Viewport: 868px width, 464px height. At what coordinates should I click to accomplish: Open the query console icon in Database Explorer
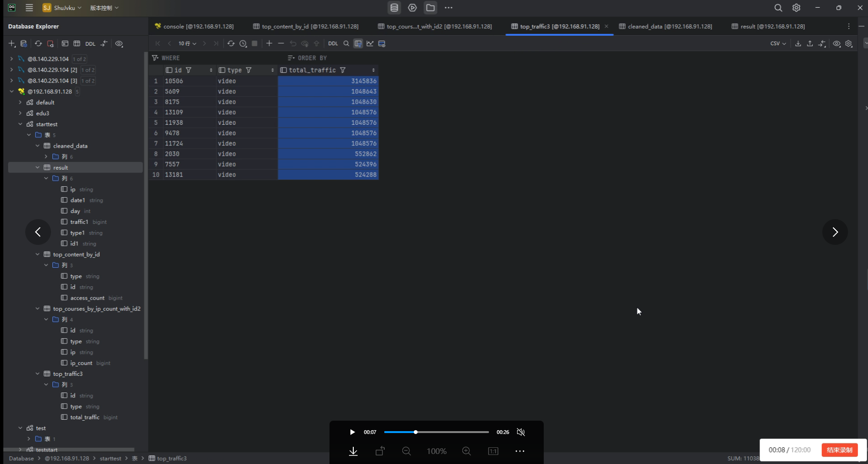click(x=65, y=43)
